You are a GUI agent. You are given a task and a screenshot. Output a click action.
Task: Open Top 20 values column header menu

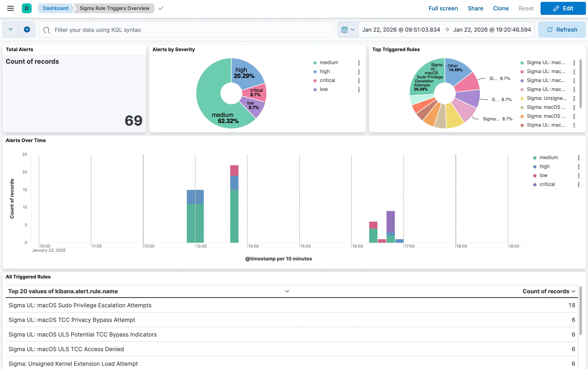tap(287, 291)
